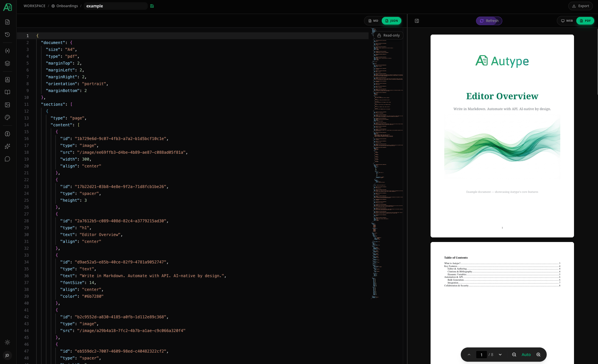This screenshot has height=364, width=598.
Task: Open the color palette theme icon
Action: (8, 117)
